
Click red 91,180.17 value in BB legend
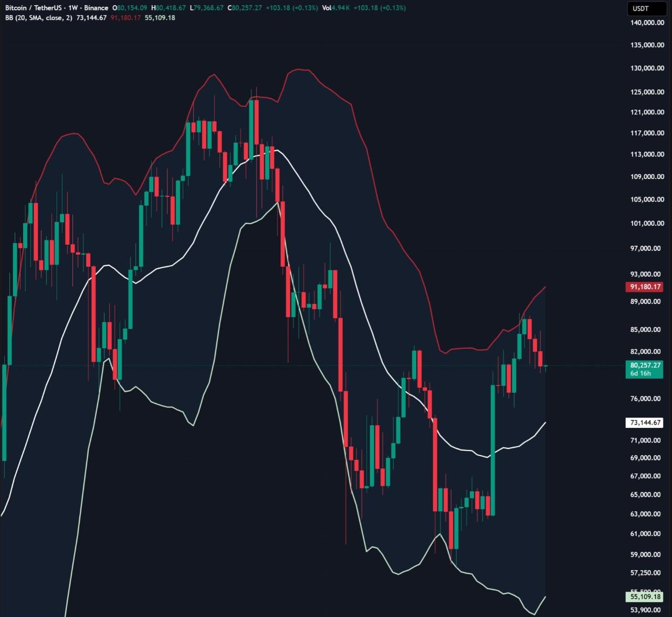pyautogui.click(x=125, y=18)
